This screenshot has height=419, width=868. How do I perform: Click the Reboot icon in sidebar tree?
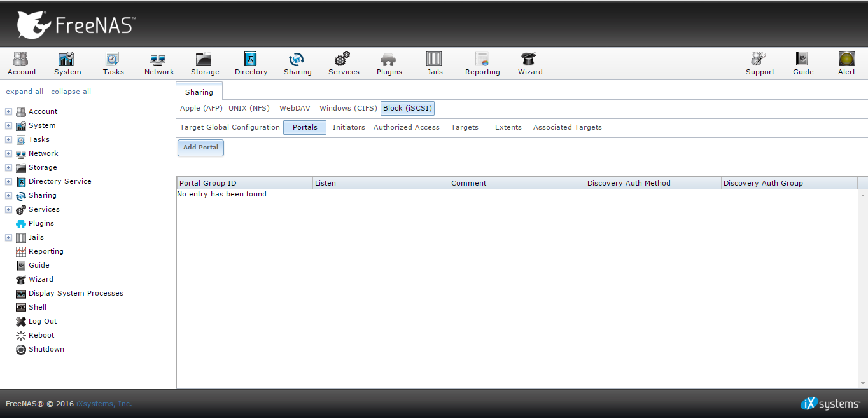(x=21, y=335)
